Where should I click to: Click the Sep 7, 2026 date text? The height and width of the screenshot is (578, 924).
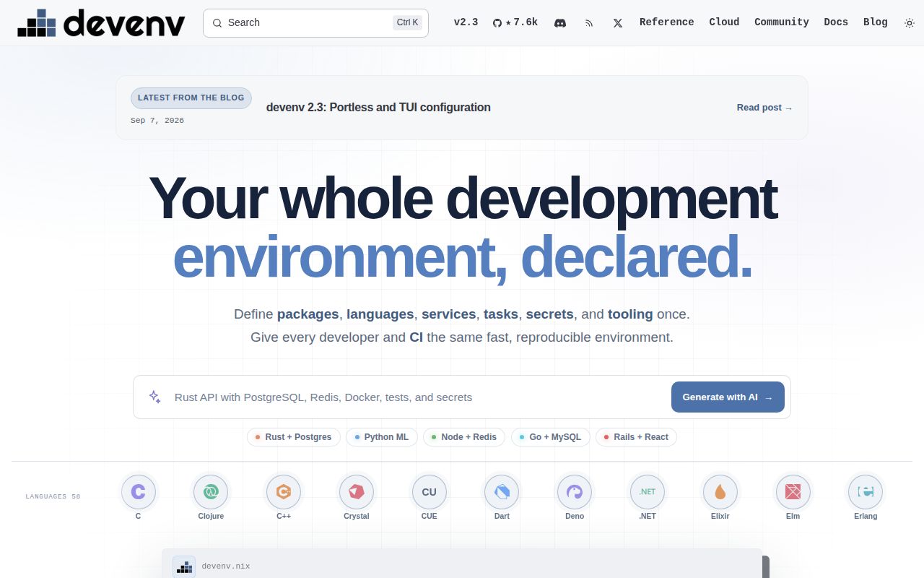(157, 121)
